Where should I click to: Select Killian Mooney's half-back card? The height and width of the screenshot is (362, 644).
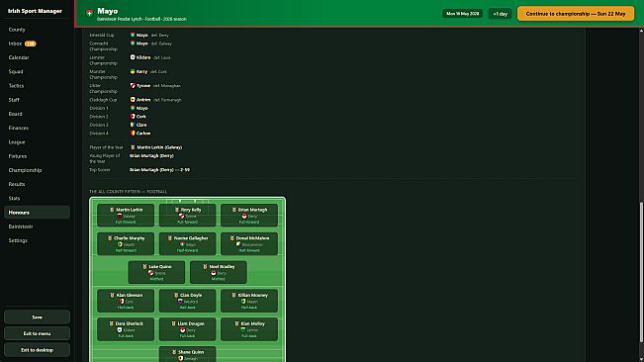coord(249,301)
